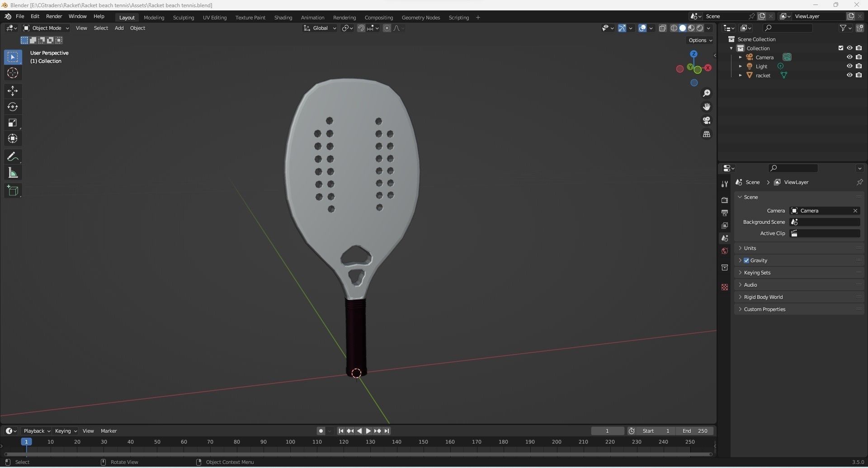Viewport: 868px width, 468px height.
Task: Open the Output properties tab
Action: tap(725, 213)
